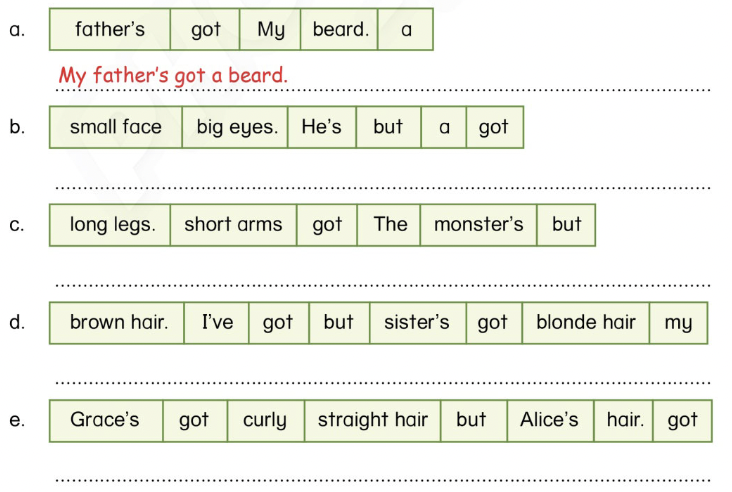Image resolution: width=732 pixels, height=492 pixels.
Task: Click the "The" word tile
Action: [x=390, y=225]
